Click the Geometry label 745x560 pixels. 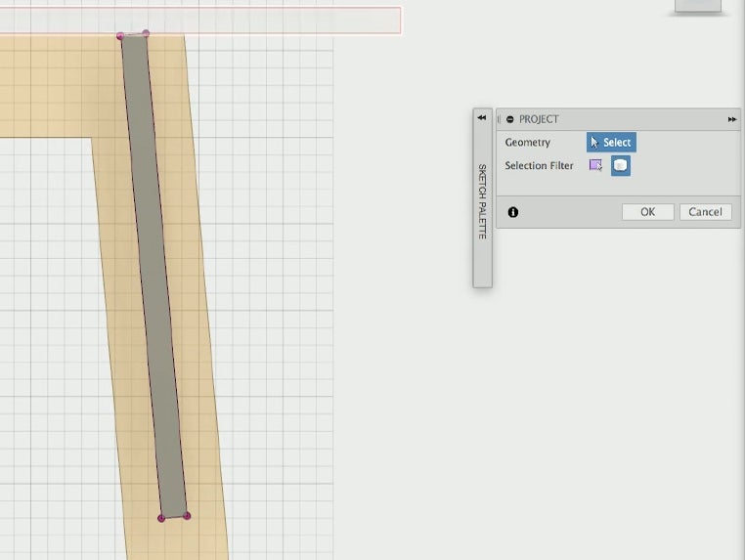point(527,143)
